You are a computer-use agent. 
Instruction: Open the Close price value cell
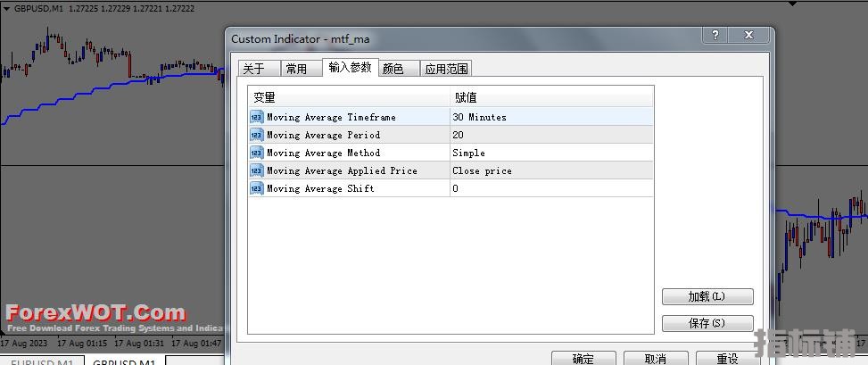coord(550,170)
